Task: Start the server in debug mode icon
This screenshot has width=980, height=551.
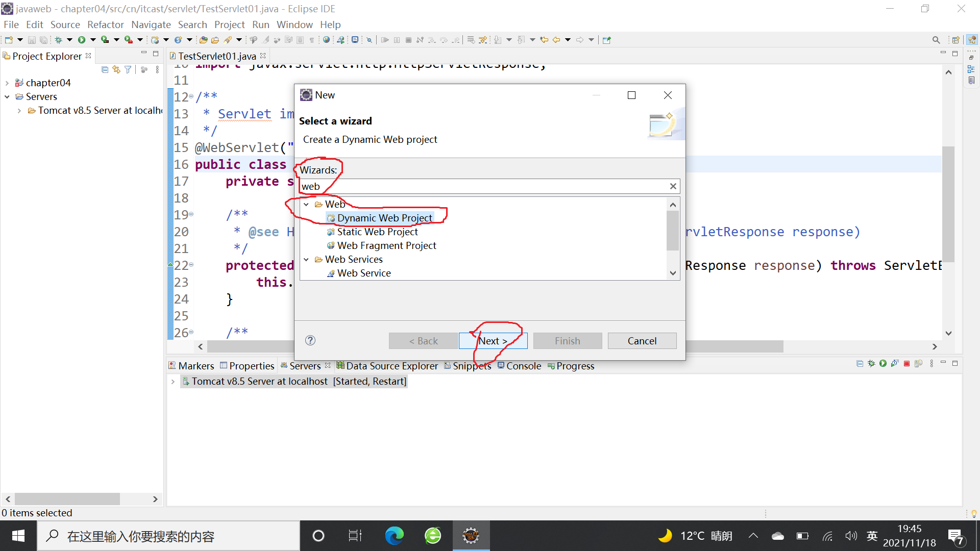Action: click(x=871, y=364)
